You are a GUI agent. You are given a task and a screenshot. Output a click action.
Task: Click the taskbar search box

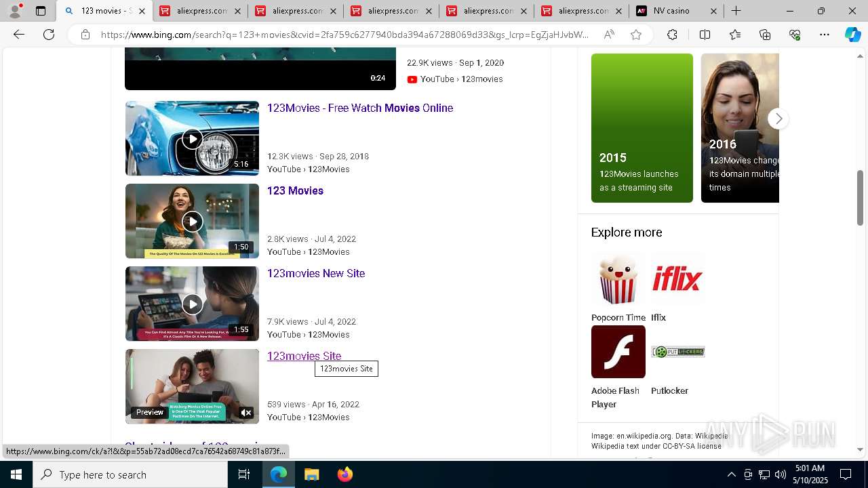[130, 474]
